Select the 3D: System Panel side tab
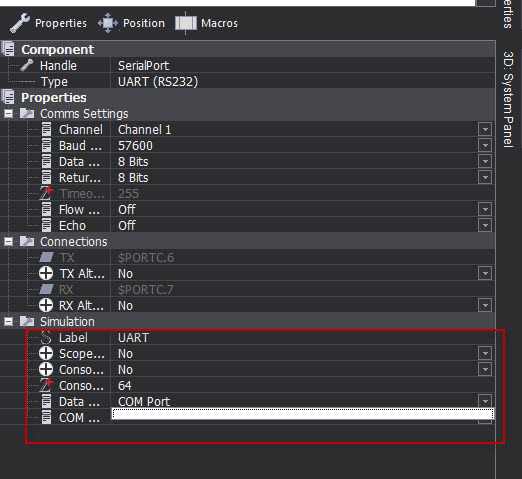 pyautogui.click(x=508, y=99)
